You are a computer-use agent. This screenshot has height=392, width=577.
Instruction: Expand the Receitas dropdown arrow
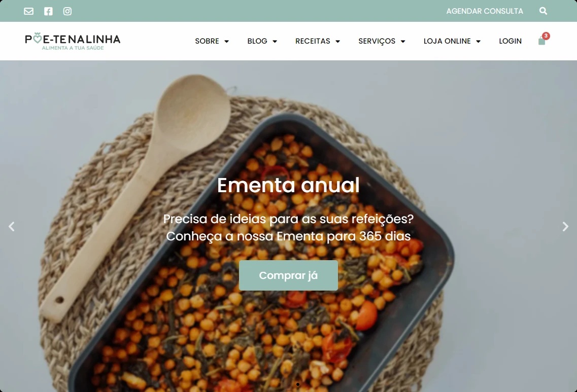338,41
